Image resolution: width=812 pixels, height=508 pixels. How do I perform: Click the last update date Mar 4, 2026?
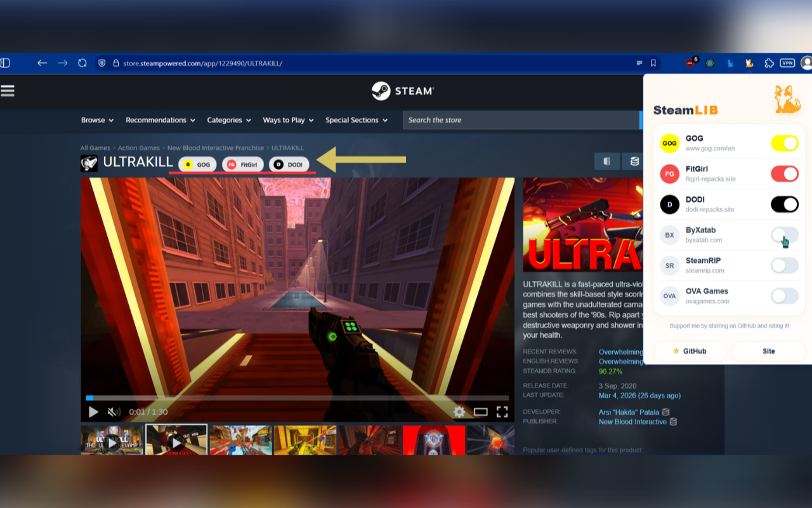[639, 396]
